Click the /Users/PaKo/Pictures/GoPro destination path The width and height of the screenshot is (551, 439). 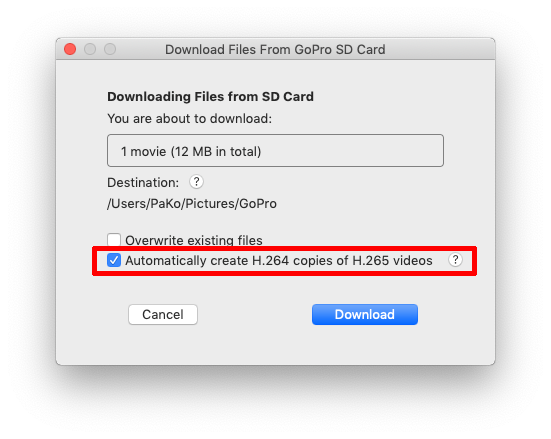click(192, 204)
